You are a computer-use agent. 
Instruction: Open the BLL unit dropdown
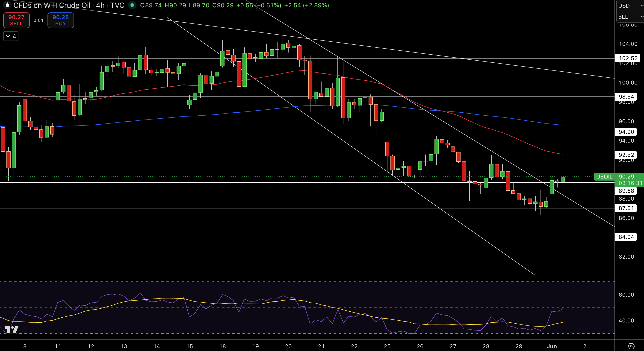pyautogui.click(x=630, y=17)
